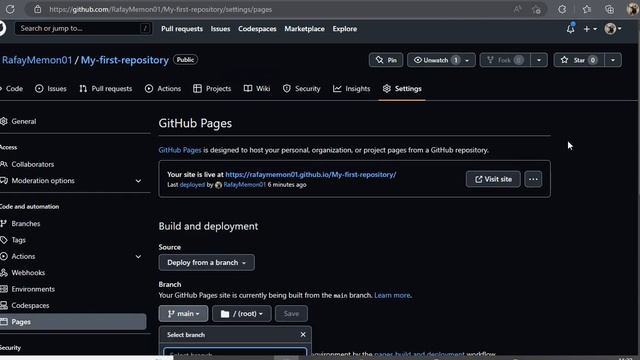Open the Deploy from a branch dropdown
640x360 pixels.
[207, 262]
